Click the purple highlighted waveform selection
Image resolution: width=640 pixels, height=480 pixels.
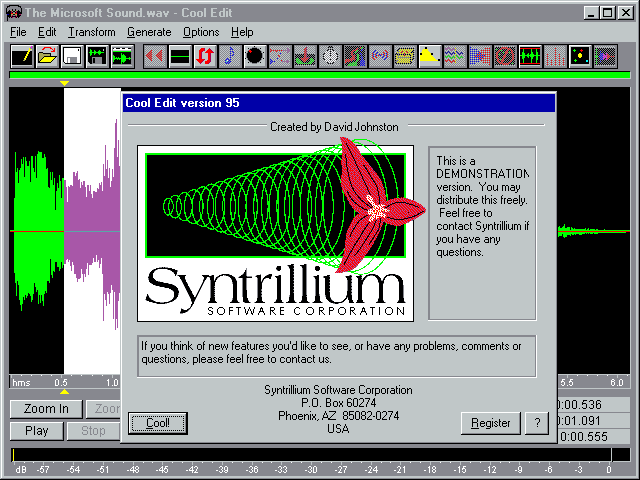click(x=92, y=231)
